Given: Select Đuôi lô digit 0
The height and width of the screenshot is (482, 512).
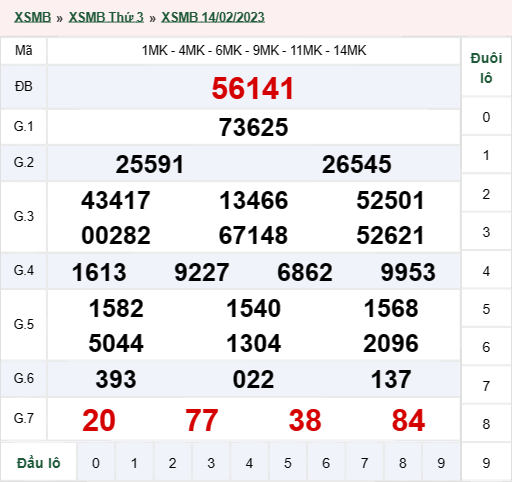Looking at the screenshot, I should pos(486,117).
